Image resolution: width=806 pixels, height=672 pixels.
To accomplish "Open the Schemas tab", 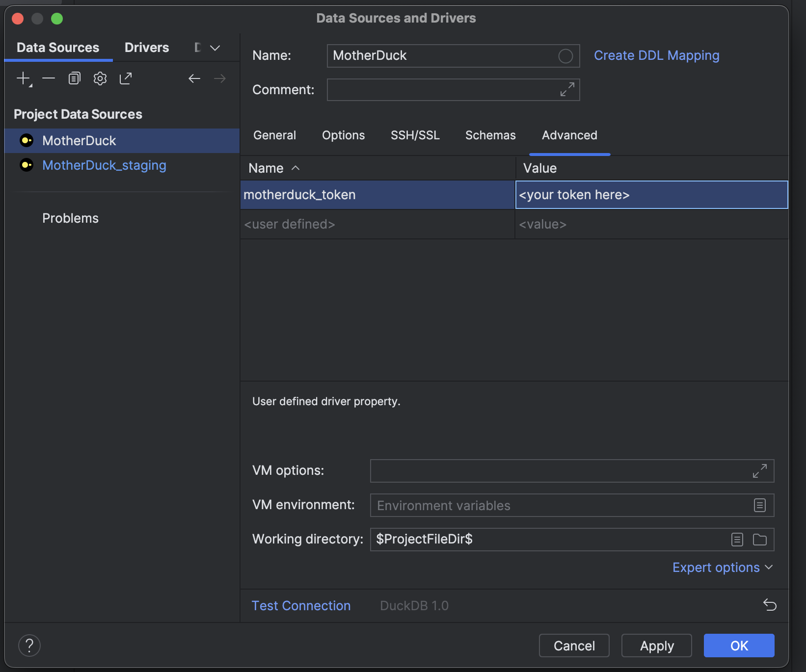I will coord(491,135).
